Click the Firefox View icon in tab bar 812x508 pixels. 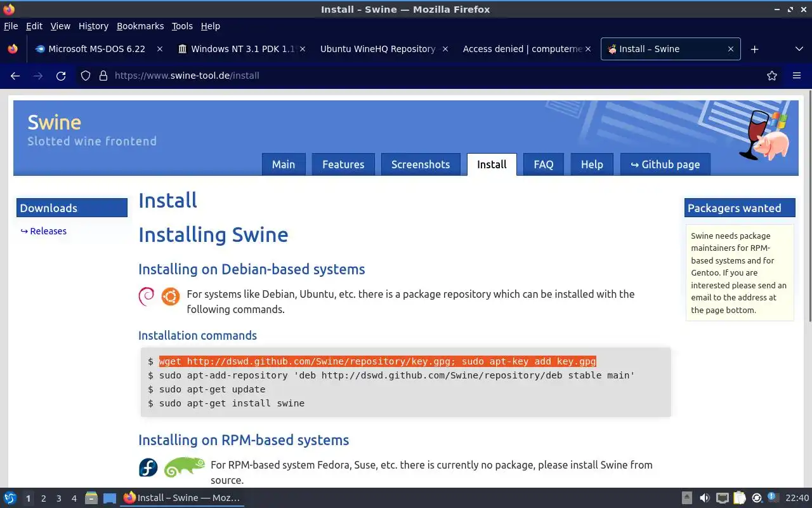click(13, 49)
